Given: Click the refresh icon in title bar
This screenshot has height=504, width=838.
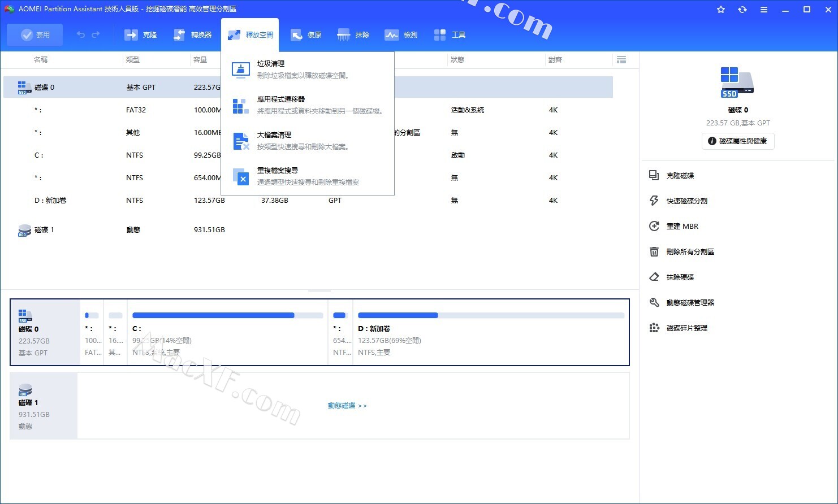Looking at the screenshot, I should click(x=742, y=10).
